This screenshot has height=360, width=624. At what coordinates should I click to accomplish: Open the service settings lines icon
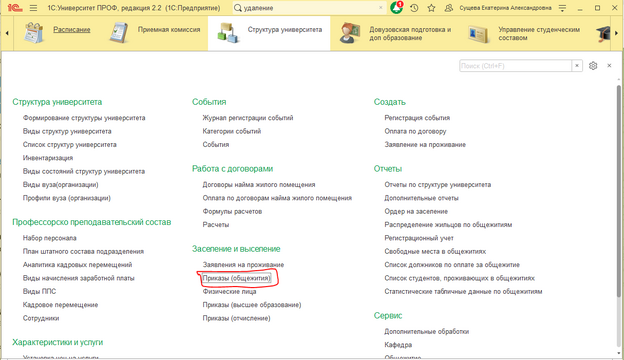pyautogui.click(x=562, y=8)
